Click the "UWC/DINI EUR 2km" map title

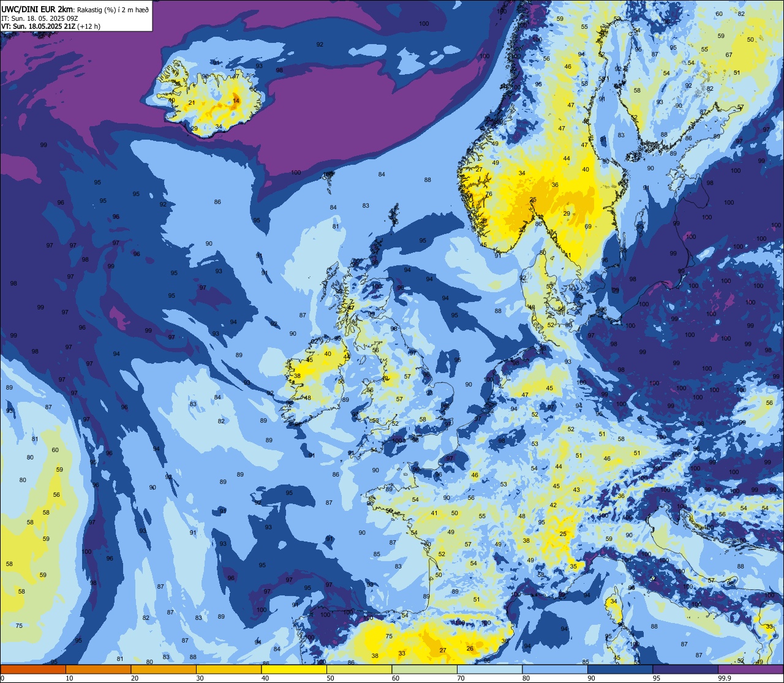click(36, 9)
